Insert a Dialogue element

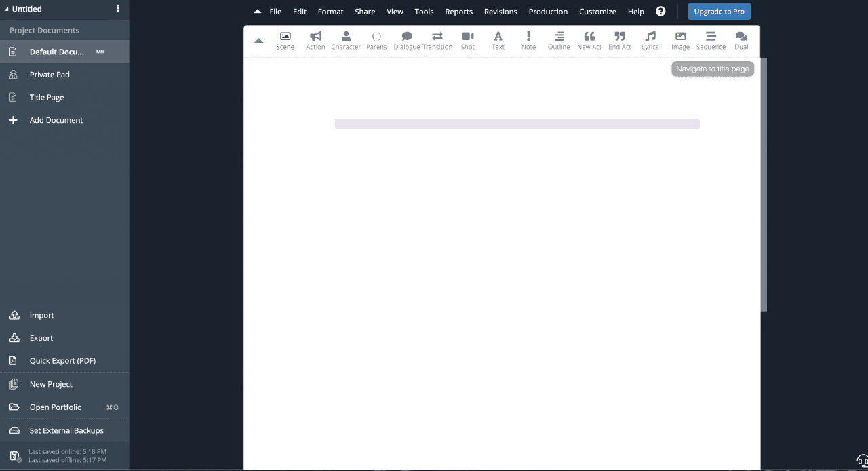click(406, 39)
